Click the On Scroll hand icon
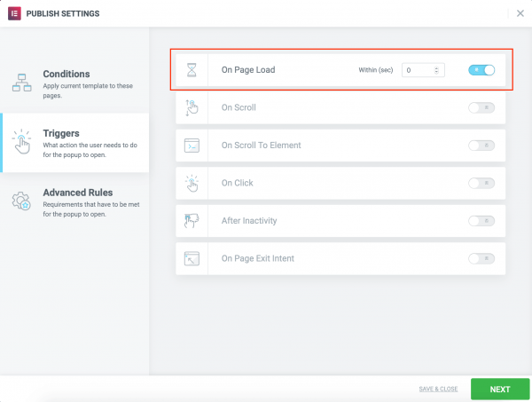The image size is (532, 402). tap(192, 107)
